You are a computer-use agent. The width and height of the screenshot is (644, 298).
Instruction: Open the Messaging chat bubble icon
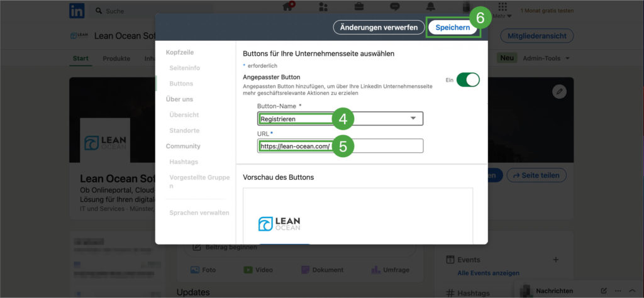(395, 7)
